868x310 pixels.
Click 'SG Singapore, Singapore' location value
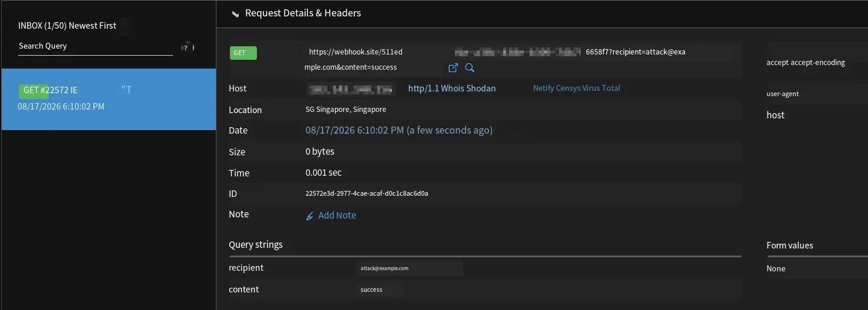point(346,110)
